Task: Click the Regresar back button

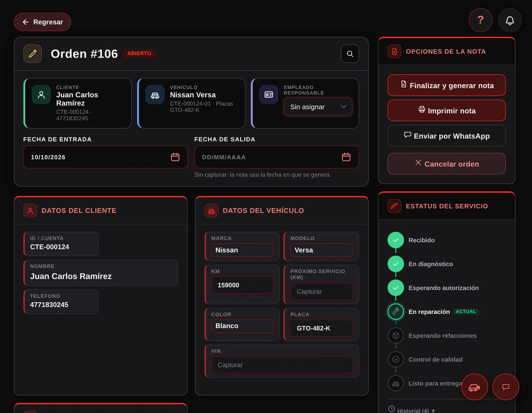Action: tap(42, 22)
